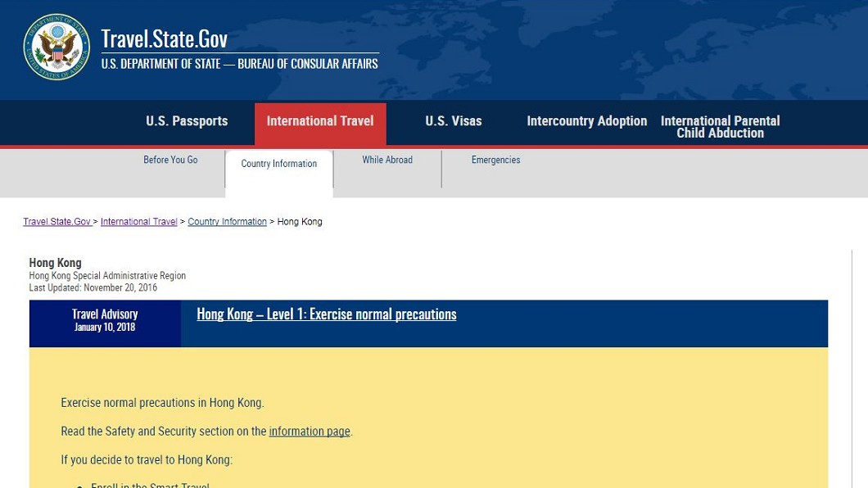The image size is (868, 488).
Task: Click 'Exercise normal precautions in Hong Kong.' text
Action: [162, 403]
